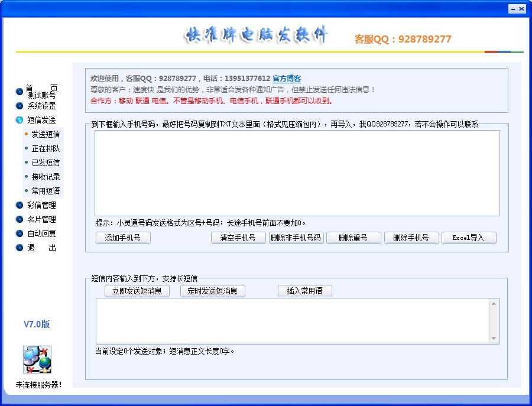Screen dimensions: 532x406
Task: Click the up arrow on the message scrollbar
Action: [x=494, y=304]
